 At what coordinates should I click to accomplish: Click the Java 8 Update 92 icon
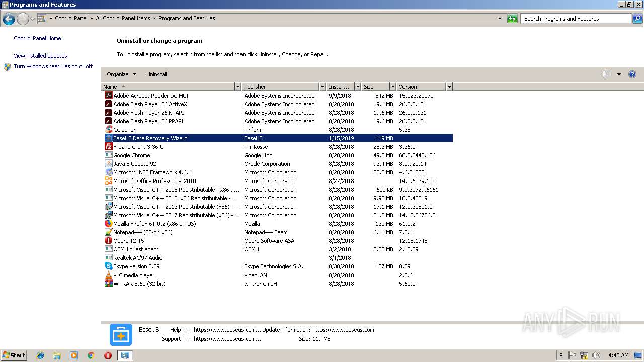[108, 164]
